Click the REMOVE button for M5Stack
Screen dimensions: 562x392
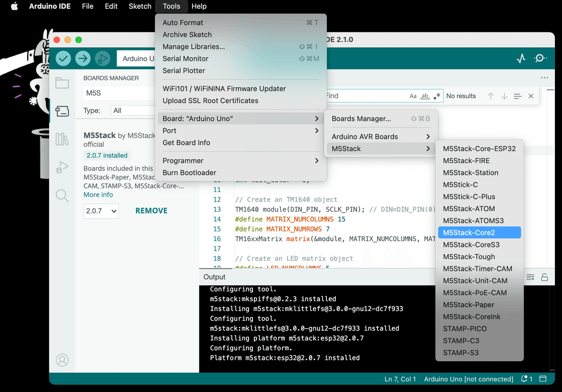[x=151, y=211]
